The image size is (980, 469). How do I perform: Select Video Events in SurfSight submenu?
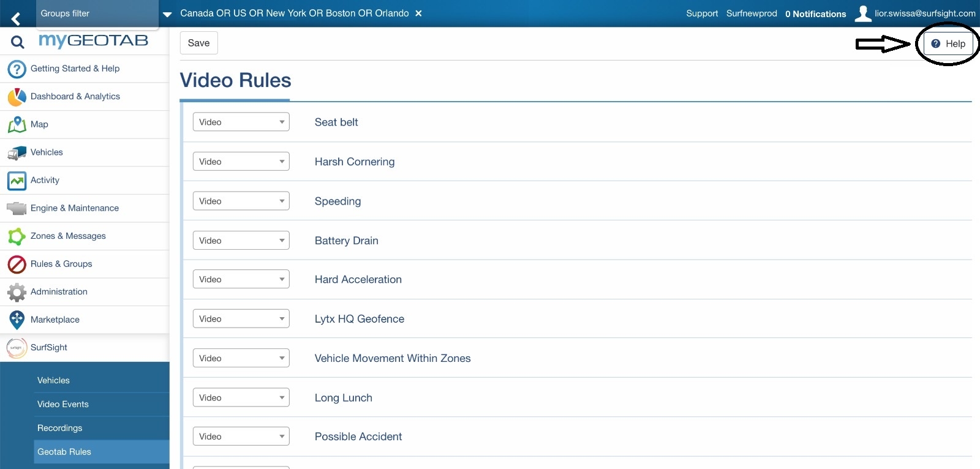pyautogui.click(x=63, y=404)
